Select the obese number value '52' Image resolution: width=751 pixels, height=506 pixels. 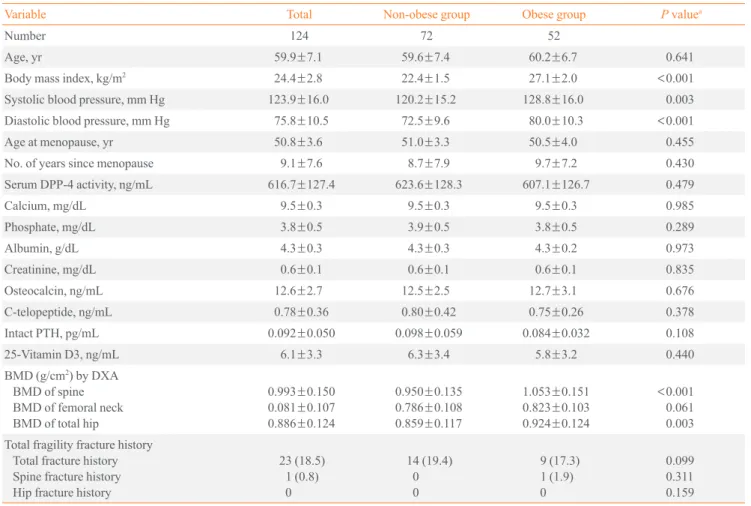[x=554, y=36]
